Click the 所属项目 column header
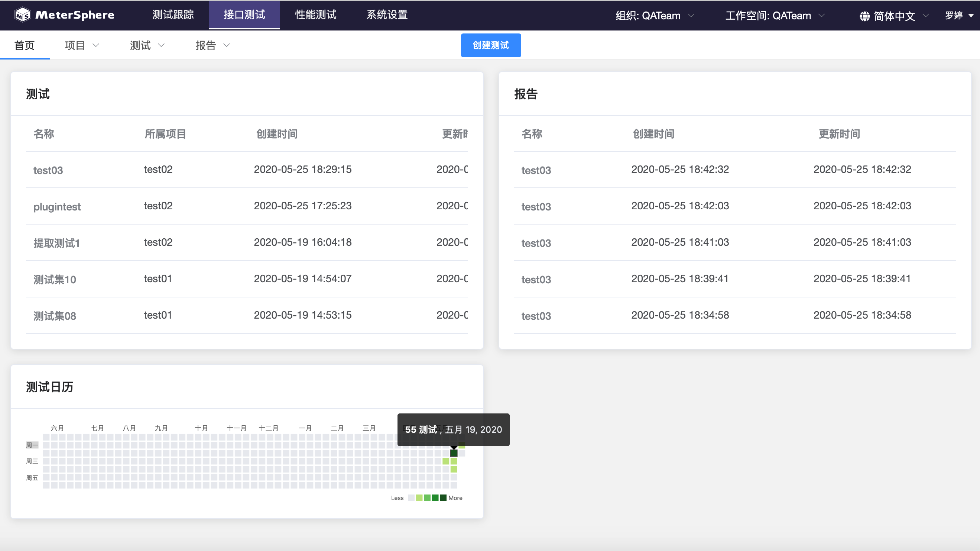This screenshot has width=980, height=551. click(165, 134)
